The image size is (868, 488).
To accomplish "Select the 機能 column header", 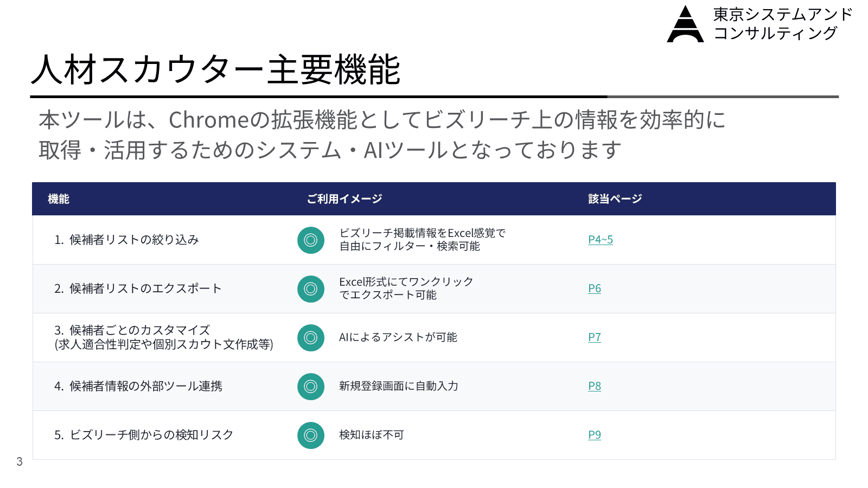I will (59, 199).
